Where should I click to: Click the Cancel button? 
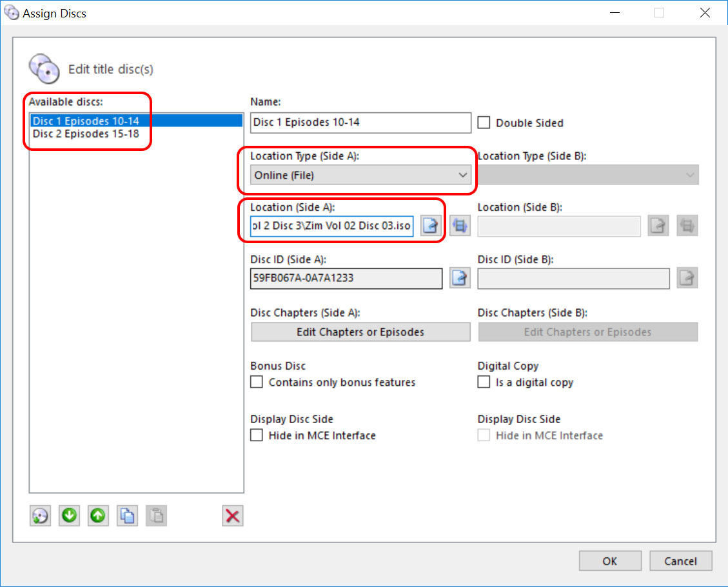click(x=681, y=561)
